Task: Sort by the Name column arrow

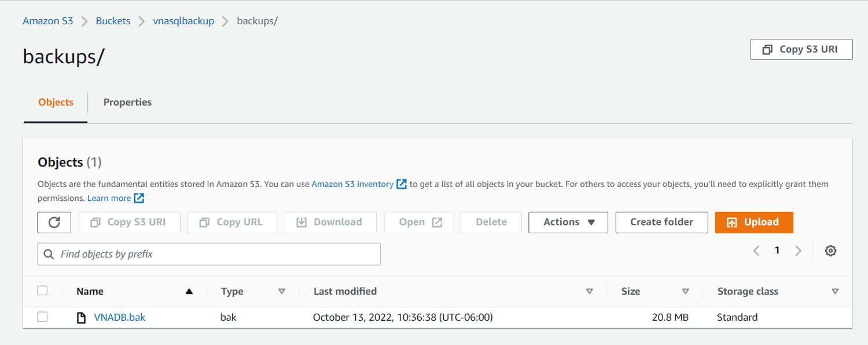Action: tap(189, 291)
